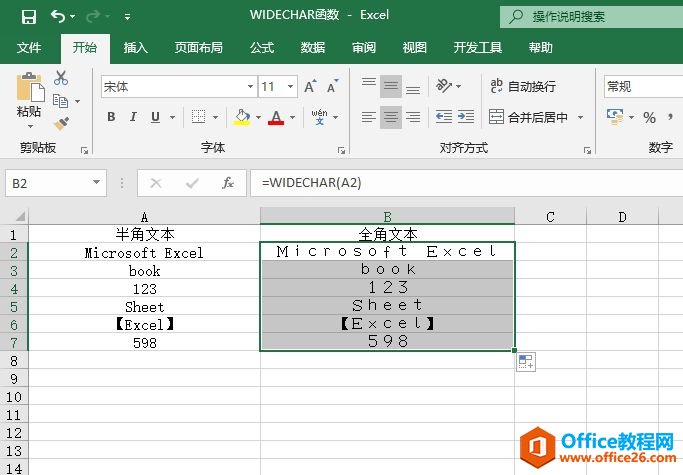683x475 pixels.
Task: Decrease font size with the smaller A
Action: pos(332,86)
